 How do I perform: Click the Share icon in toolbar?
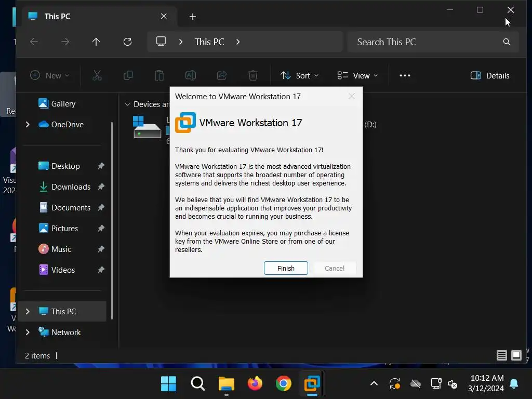point(222,75)
